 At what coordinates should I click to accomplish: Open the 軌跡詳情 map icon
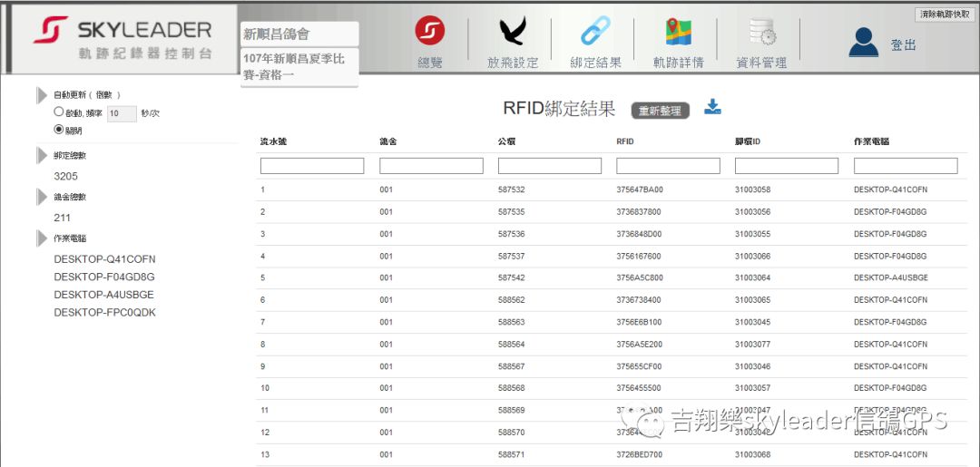[x=678, y=32]
